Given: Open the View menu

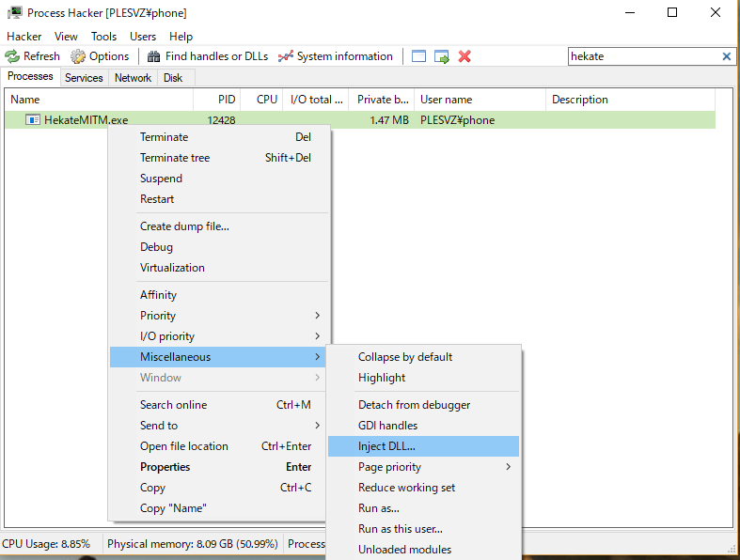Looking at the screenshot, I should [66, 37].
